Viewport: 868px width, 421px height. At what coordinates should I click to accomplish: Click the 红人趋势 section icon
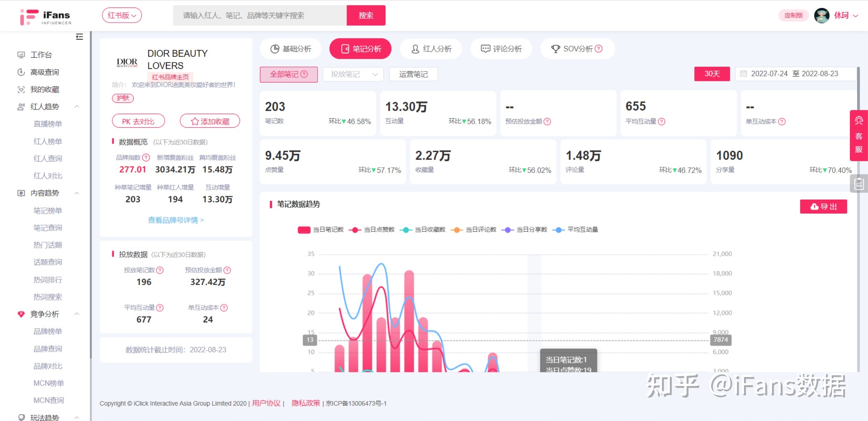click(x=21, y=107)
